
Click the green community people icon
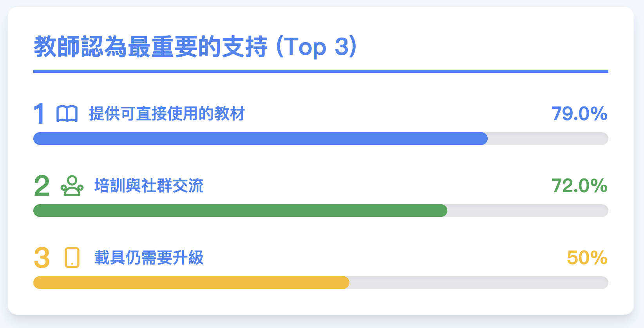(72, 186)
